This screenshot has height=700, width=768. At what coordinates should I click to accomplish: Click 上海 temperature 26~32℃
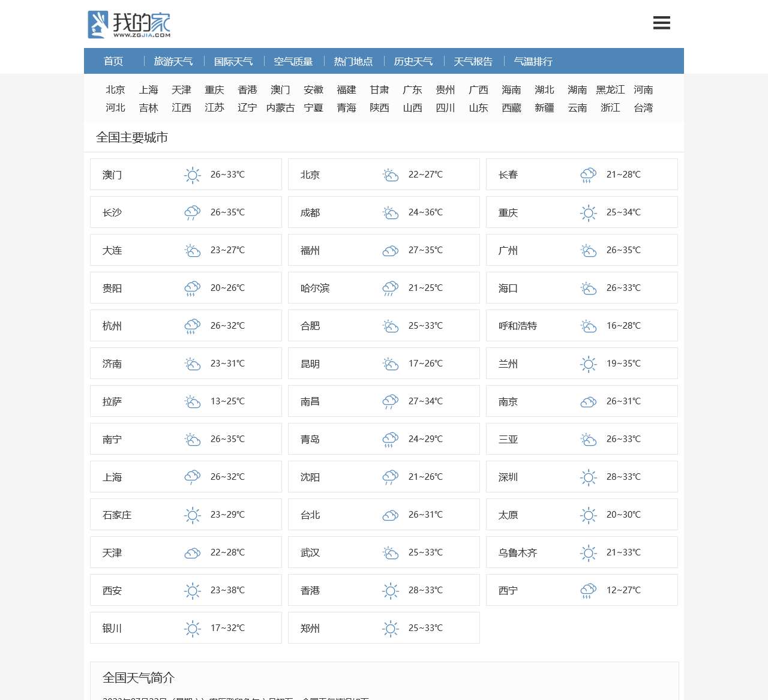[227, 477]
